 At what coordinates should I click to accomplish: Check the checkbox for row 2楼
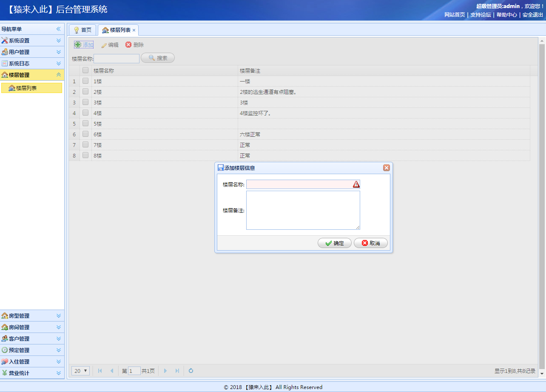(85, 92)
